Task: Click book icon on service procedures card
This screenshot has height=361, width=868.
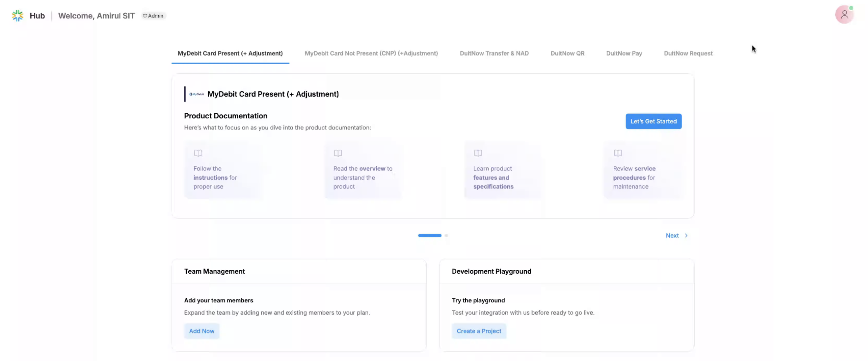Action: pyautogui.click(x=618, y=153)
